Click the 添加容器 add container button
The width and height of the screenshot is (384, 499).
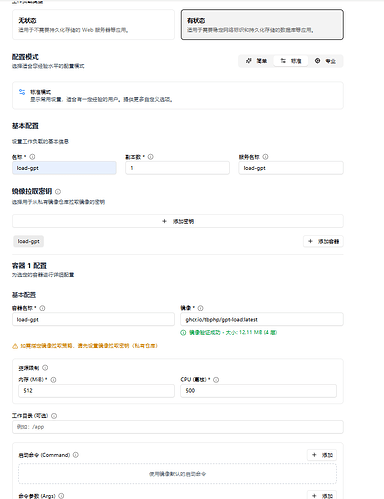[x=323, y=241]
